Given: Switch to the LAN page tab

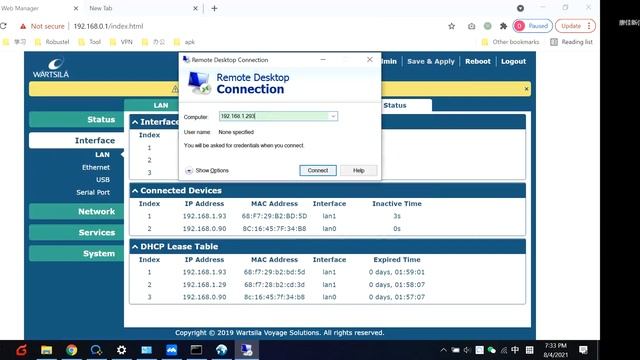Looking at the screenshot, I should click(161, 105).
